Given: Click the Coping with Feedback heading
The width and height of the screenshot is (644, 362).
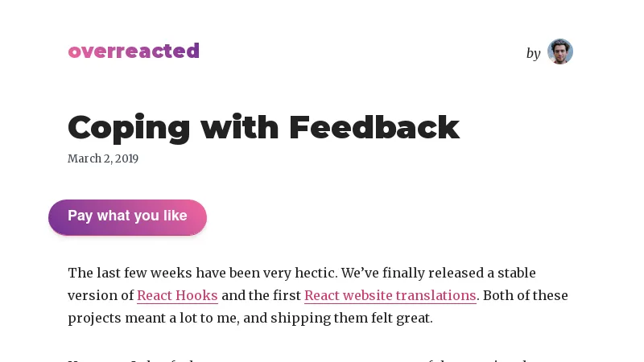Looking at the screenshot, I should click(263, 127).
